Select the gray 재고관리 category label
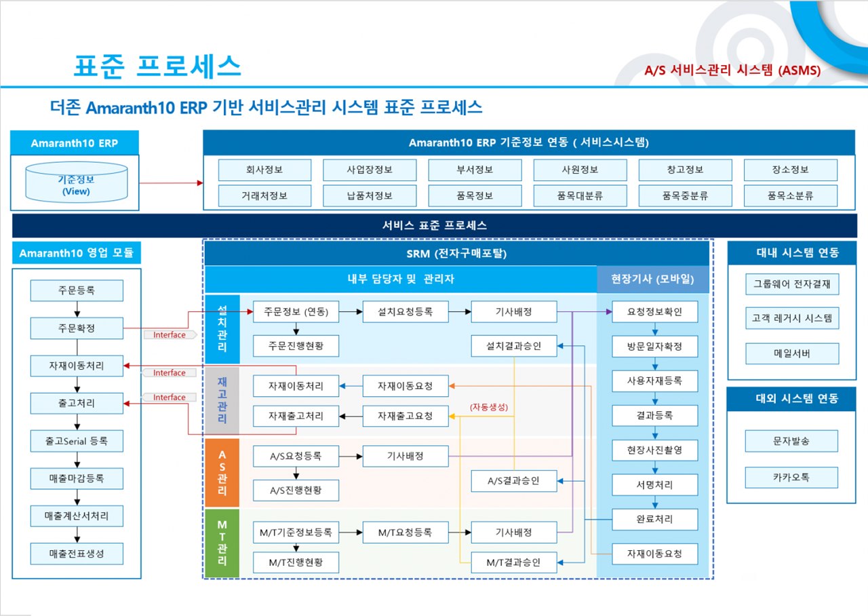868x616 pixels. pos(222,400)
